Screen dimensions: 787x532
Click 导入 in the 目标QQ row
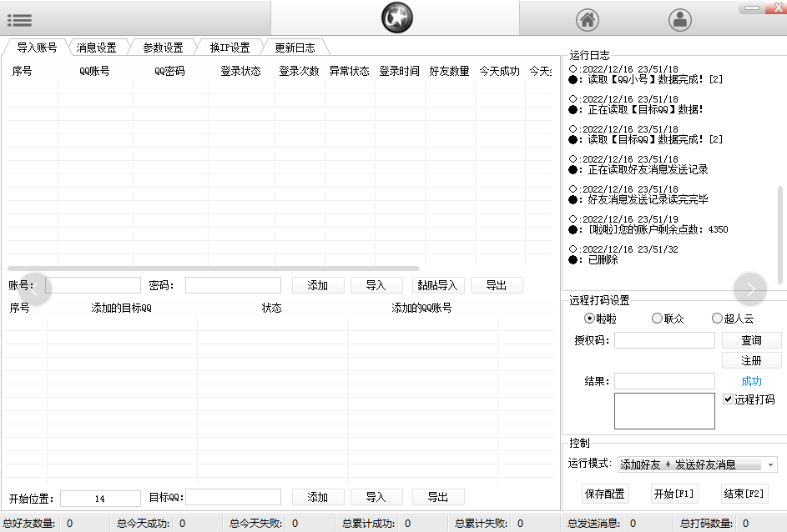click(376, 497)
